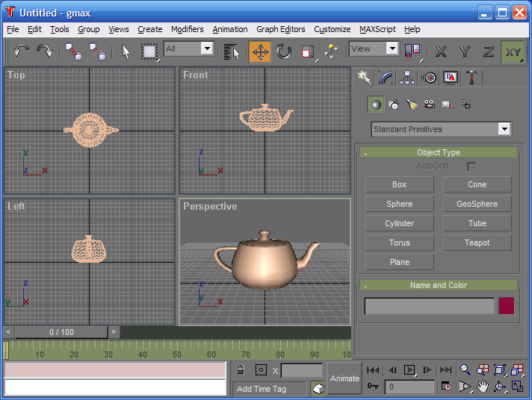The height and width of the screenshot is (400, 532).
Task: Open the Modify panel tab
Action: pyautogui.click(x=386, y=78)
